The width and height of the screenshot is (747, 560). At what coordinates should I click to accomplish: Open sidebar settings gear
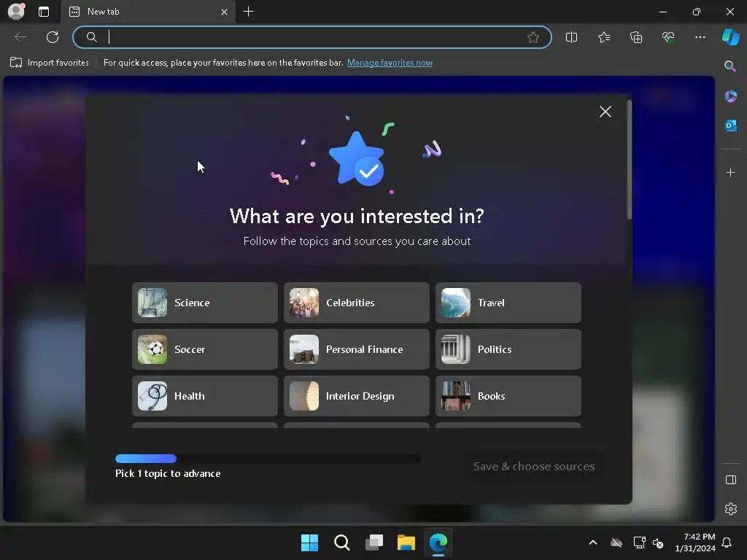pos(730,508)
